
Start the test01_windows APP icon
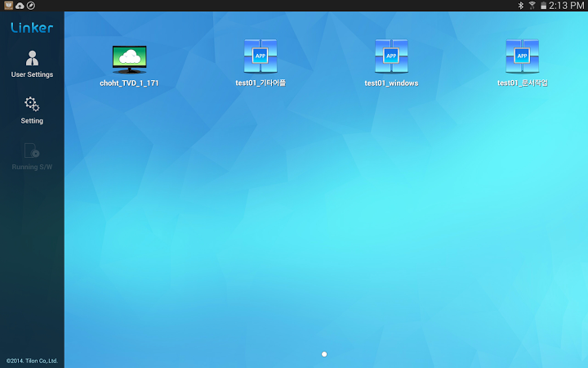click(391, 56)
